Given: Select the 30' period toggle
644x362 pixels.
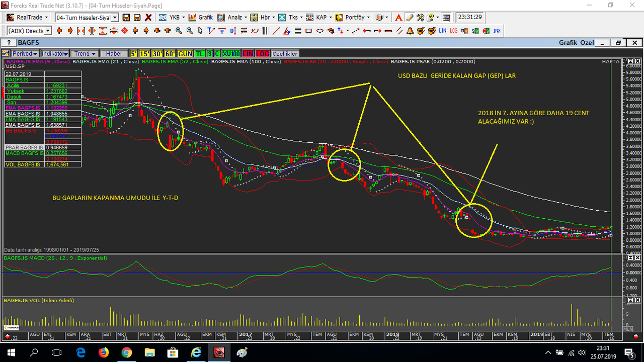Looking at the screenshot, I should [157, 53].
